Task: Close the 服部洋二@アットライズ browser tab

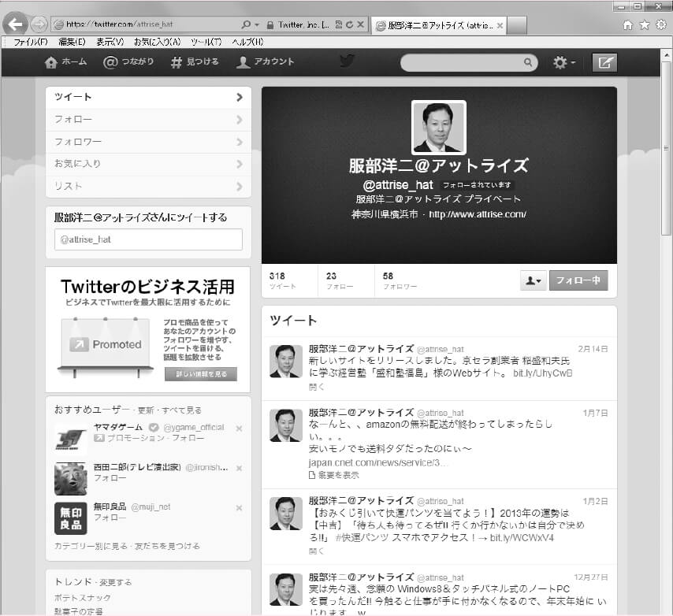Action: click(500, 26)
